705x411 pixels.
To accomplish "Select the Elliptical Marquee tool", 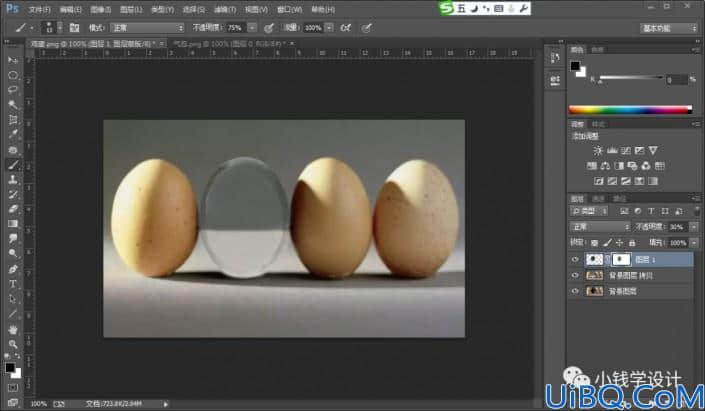I will pyautogui.click(x=13, y=75).
